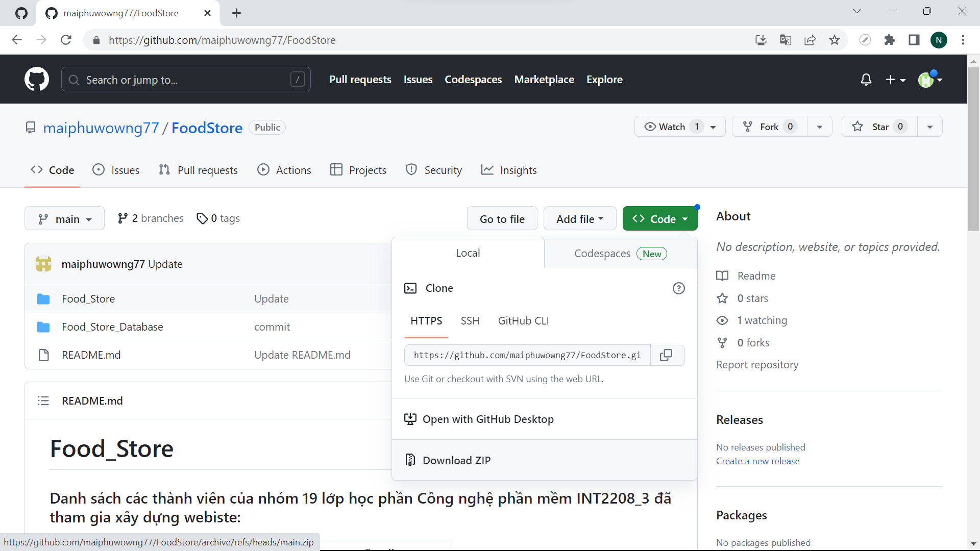Screen dimensions: 980x551
Task: Click Download ZIP
Action: (x=456, y=460)
